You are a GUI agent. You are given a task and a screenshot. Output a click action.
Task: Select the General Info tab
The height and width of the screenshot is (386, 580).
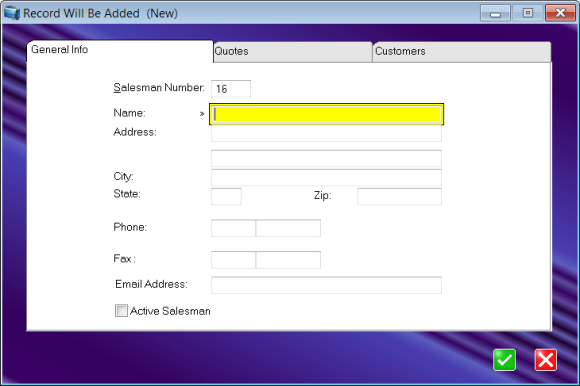click(119, 51)
